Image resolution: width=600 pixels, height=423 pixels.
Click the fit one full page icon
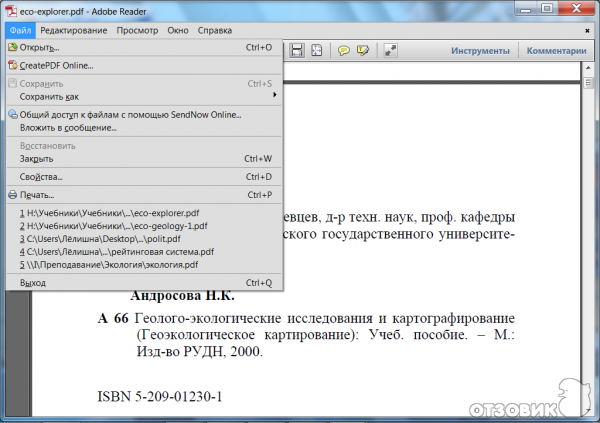[316, 50]
